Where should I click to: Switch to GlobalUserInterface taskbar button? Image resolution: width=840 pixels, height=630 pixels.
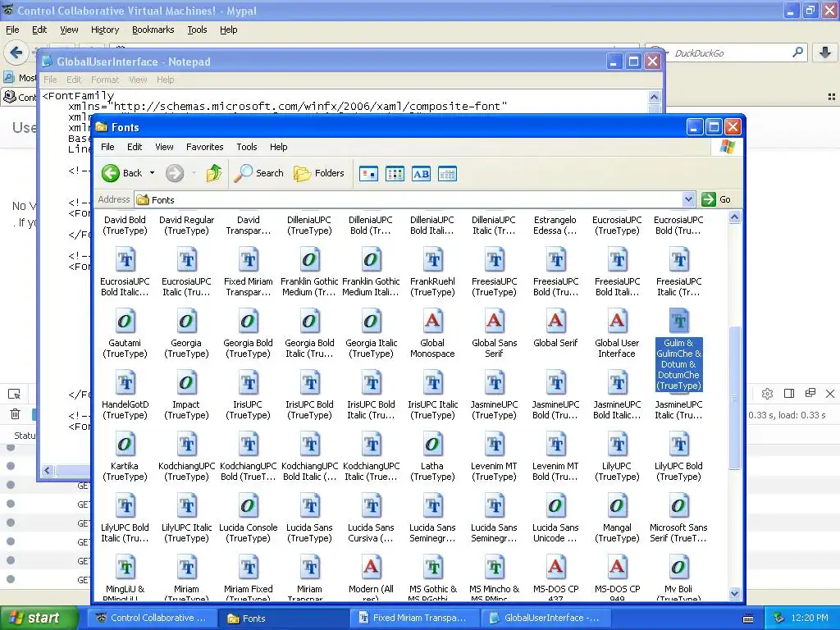tap(545, 619)
